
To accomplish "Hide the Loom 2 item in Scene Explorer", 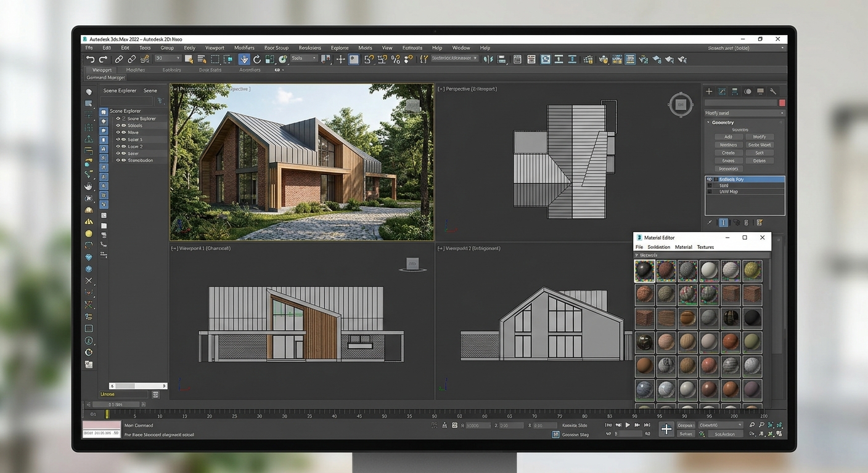I will (x=118, y=147).
